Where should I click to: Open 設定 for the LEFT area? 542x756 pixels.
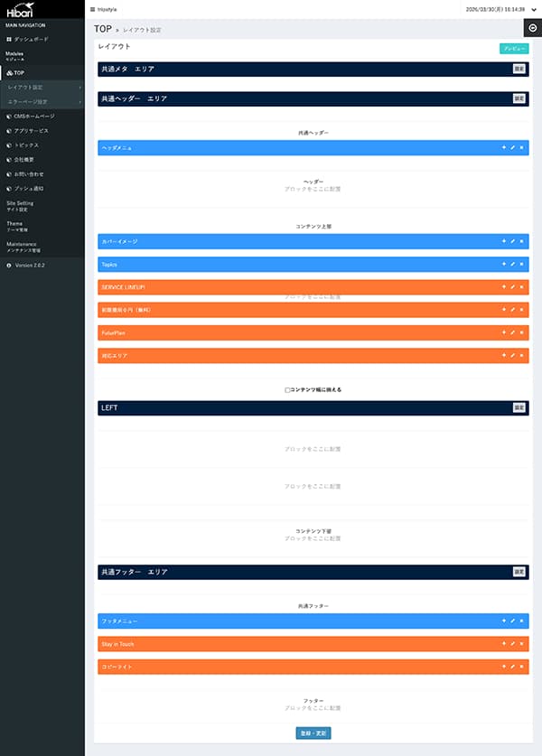(519, 408)
